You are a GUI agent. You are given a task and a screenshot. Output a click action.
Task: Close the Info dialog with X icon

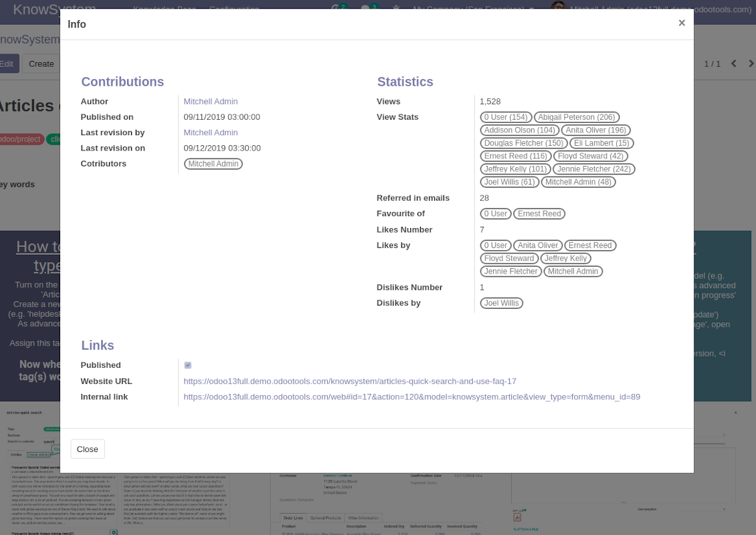tap(681, 23)
